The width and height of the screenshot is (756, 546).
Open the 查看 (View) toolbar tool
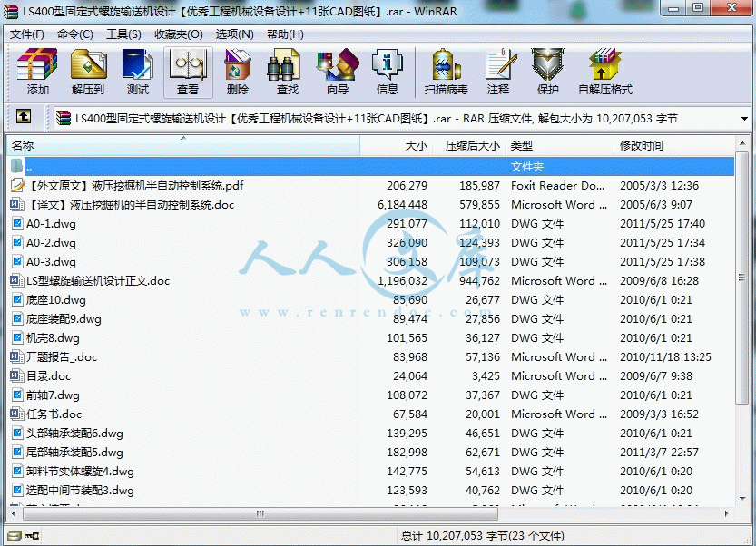188,72
